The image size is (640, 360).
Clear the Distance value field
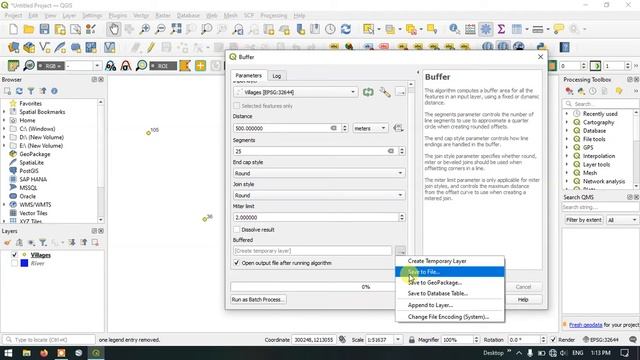pos(333,128)
